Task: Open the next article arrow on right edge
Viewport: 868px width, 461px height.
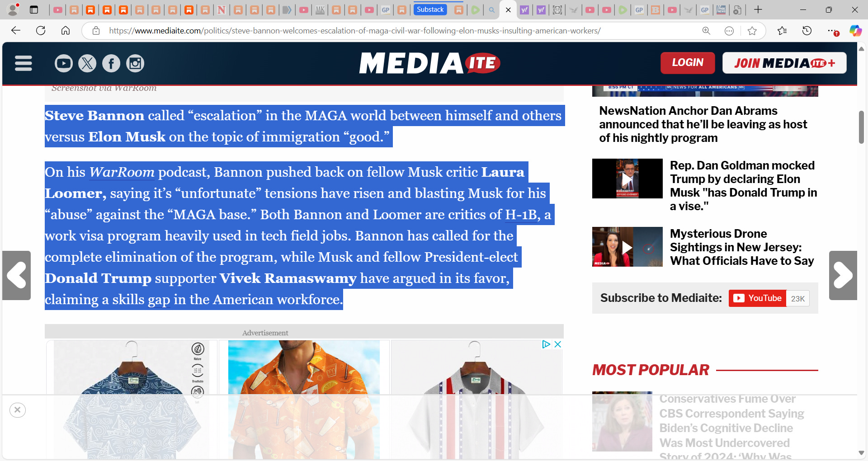Action: (843, 275)
